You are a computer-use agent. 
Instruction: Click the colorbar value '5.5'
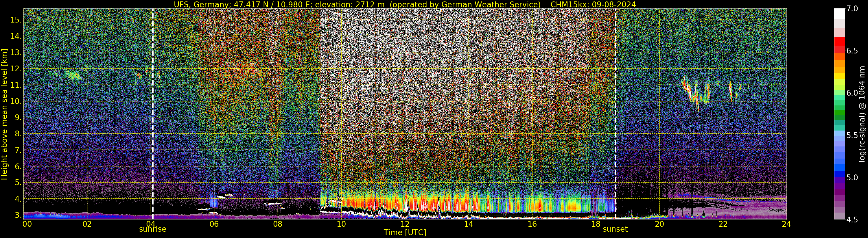852,135
